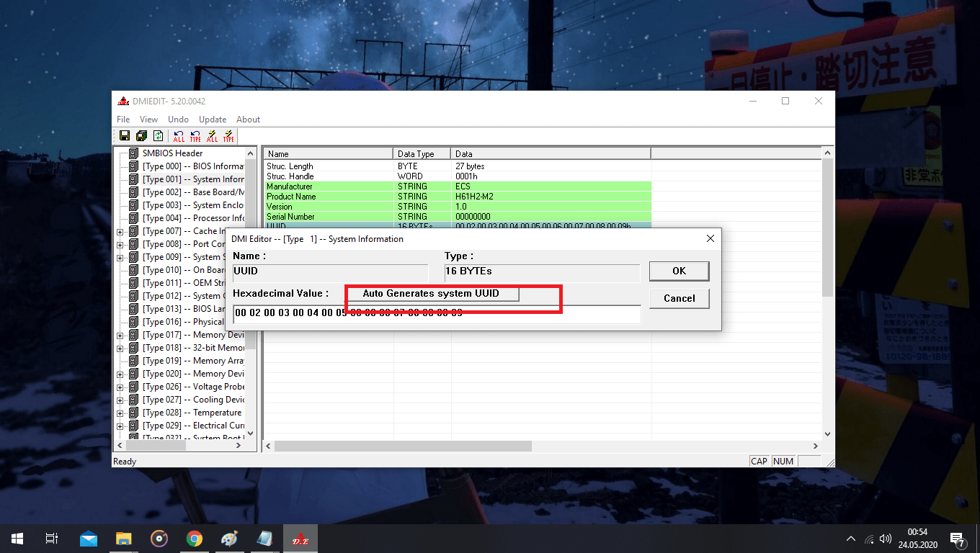Click the Data Type column header
The width and height of the screenshot is (980, 553).
(x=422, y=153)
